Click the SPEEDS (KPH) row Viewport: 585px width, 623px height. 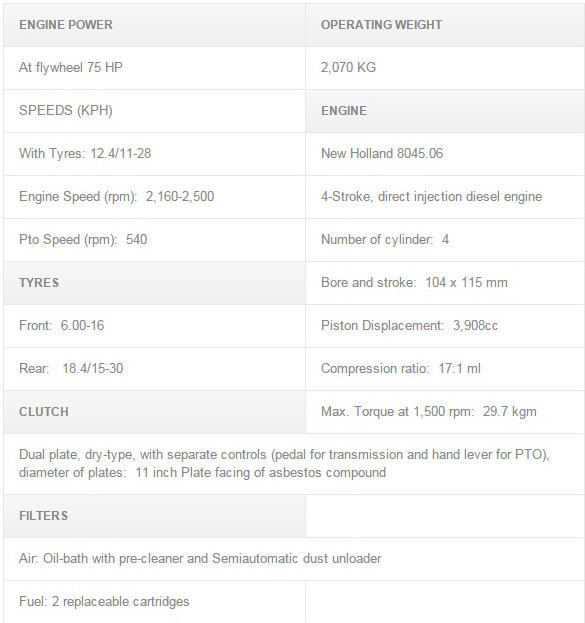[154, 111]
